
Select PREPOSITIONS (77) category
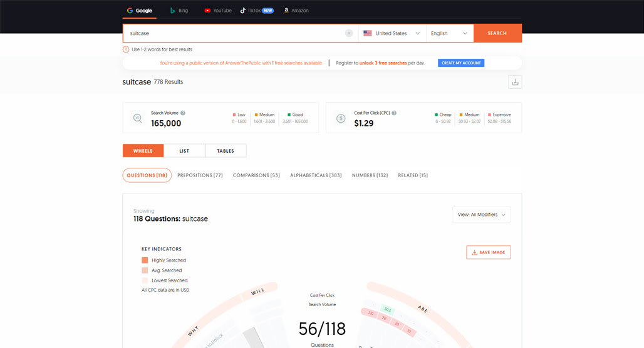point(200,175)
